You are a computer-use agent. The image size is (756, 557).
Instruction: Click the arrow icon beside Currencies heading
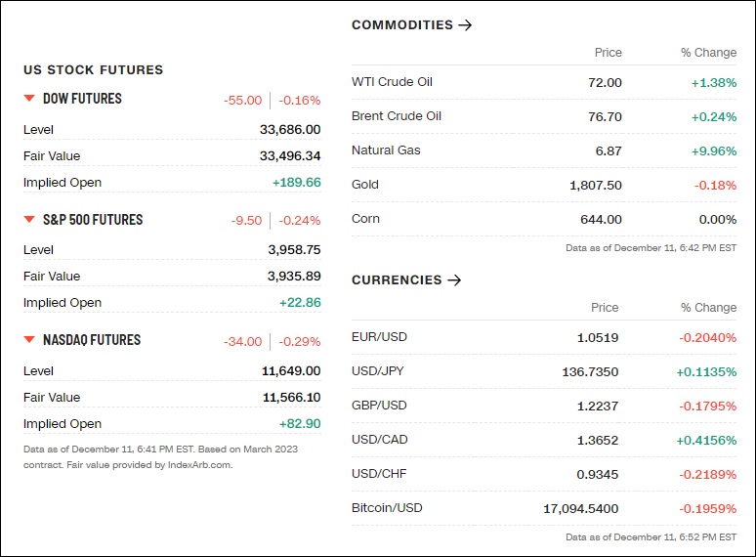(454, 280)
